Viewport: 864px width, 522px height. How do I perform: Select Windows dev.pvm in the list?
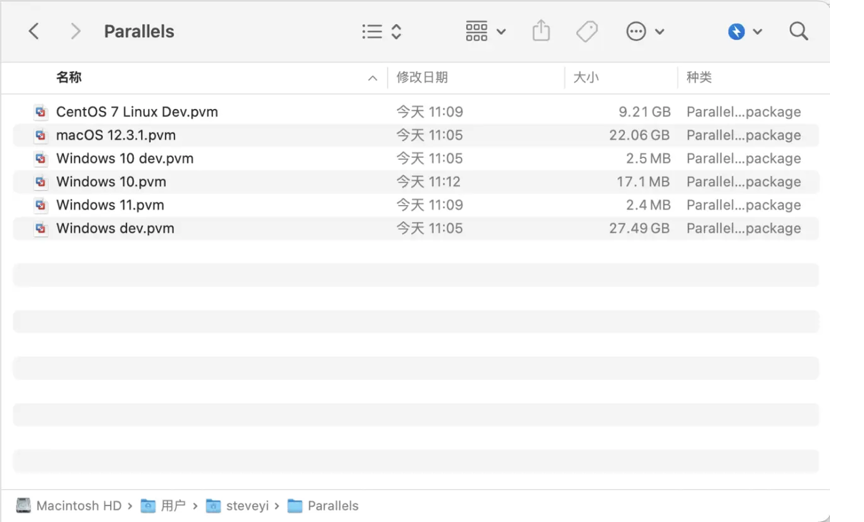click(x=115, y=228)
